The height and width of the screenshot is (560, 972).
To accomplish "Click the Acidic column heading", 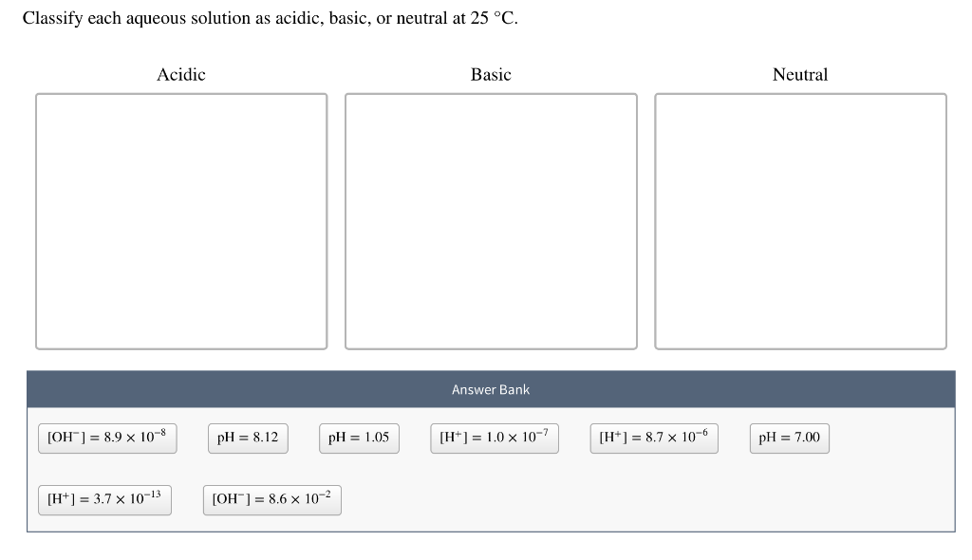I will [180, 75].
